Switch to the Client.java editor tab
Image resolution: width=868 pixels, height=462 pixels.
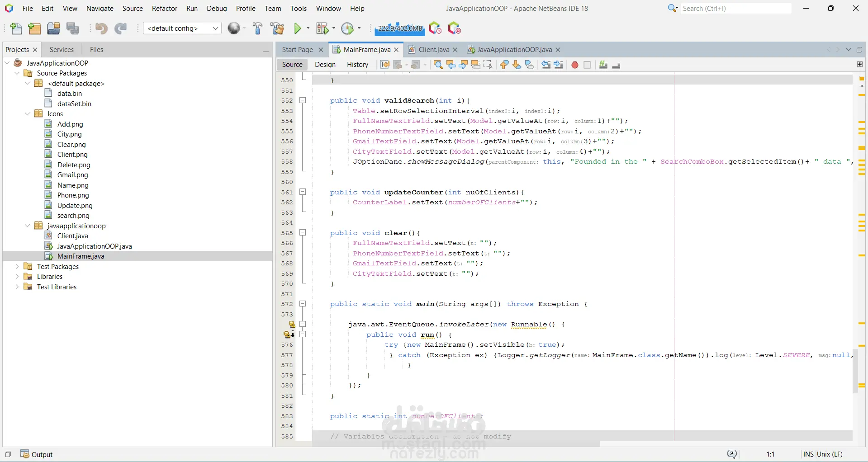[x=433, y=50]
